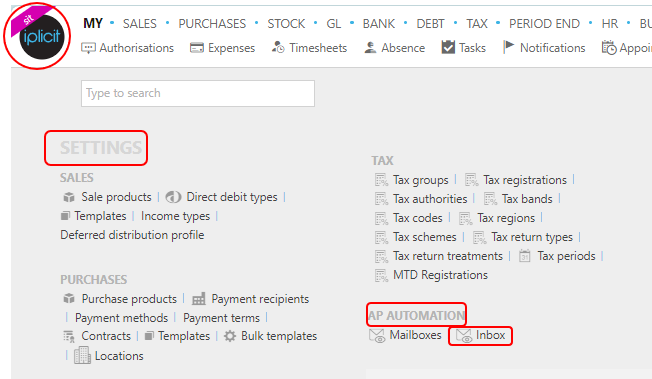Open Authorisations speech bubble icon
652x379 pixels.
[88, 48]
